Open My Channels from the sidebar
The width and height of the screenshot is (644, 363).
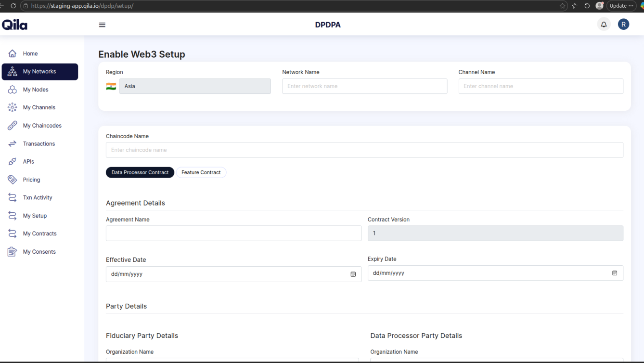12,107
